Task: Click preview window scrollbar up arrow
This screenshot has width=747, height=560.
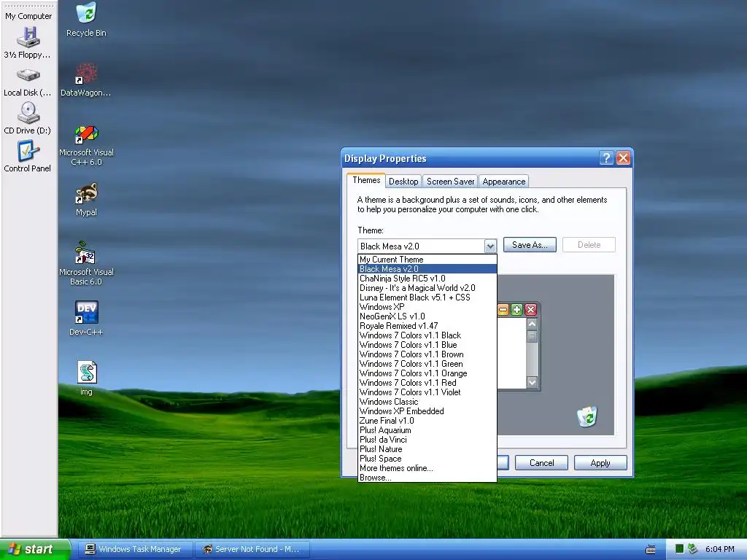Action: [532, 324]
